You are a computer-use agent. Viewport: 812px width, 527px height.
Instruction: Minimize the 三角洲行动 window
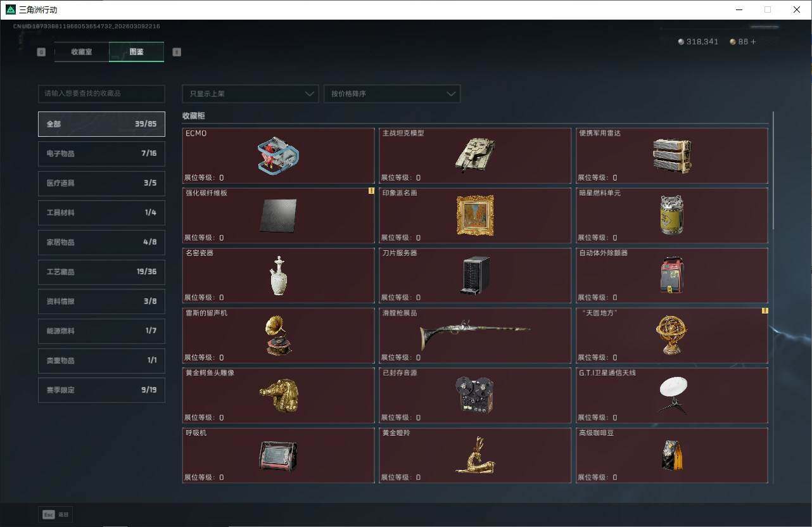(739, 10)
